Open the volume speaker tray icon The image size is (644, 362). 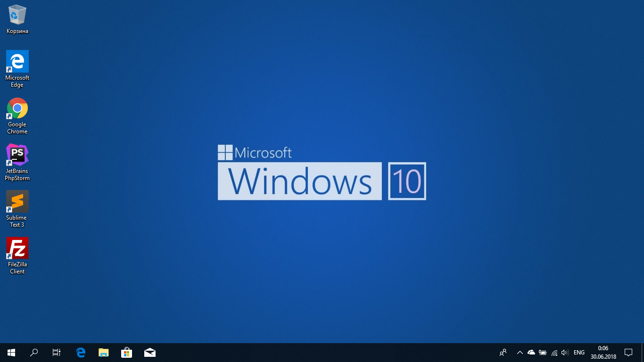pyautogui.click(x=565, y=352)
